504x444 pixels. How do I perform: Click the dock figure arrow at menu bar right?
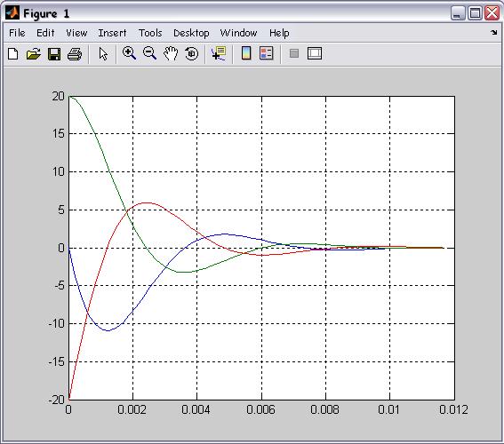(x=493, y=32)
